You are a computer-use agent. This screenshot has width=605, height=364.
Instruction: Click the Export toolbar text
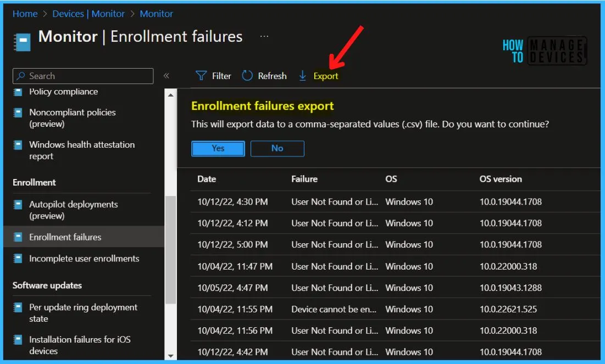coord(326,76)
